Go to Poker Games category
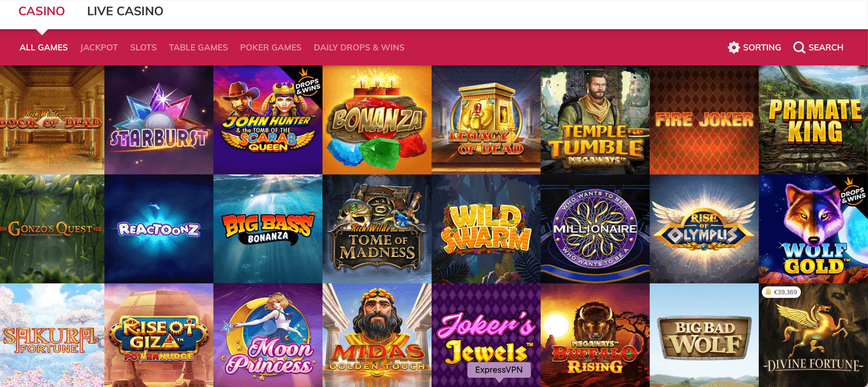The width and height of the screenshot is (868, 387). (x=271, y=48)
